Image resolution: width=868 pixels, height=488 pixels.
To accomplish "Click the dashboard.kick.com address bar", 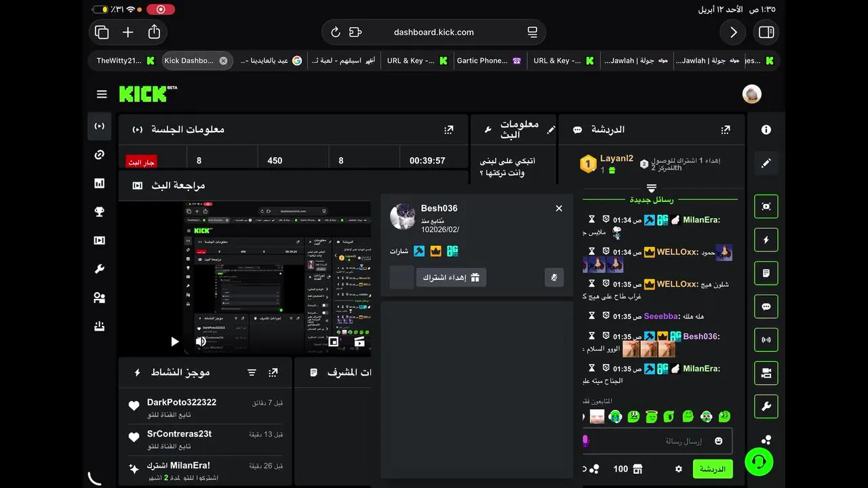I will coord(433,32).
